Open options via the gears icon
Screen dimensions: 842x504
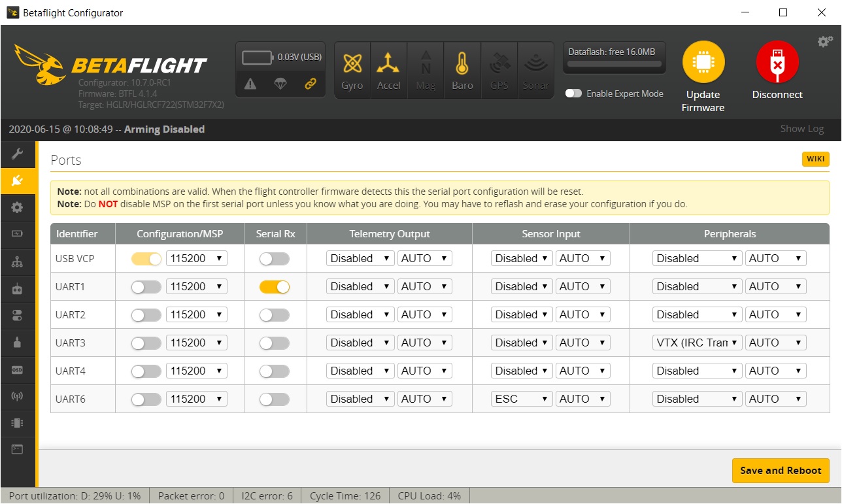[x=825, y=42]
